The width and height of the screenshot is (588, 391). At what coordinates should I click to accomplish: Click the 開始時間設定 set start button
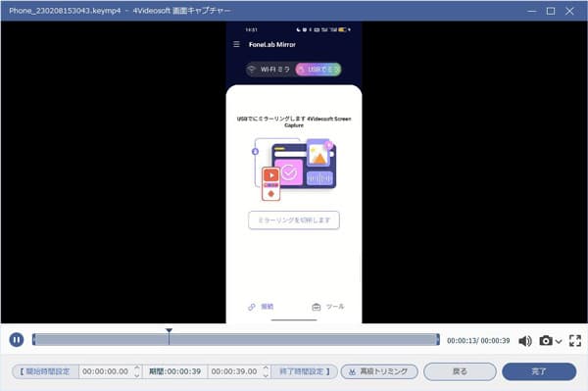click(45, 371)
